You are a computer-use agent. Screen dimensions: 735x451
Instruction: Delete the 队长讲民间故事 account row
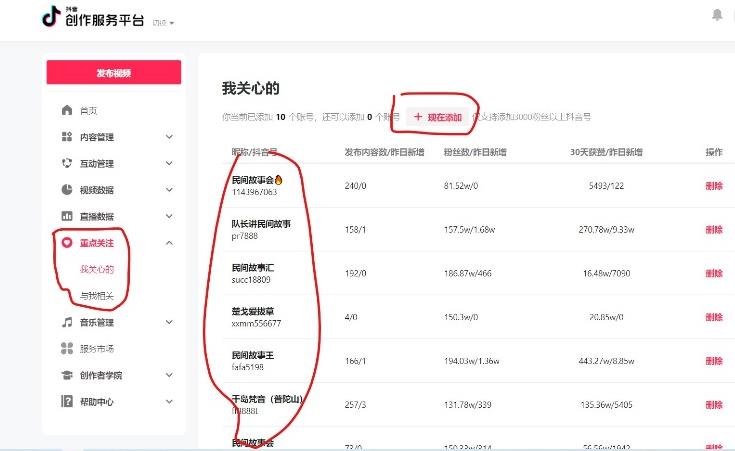pyautogui.click(x=713, y=230)
